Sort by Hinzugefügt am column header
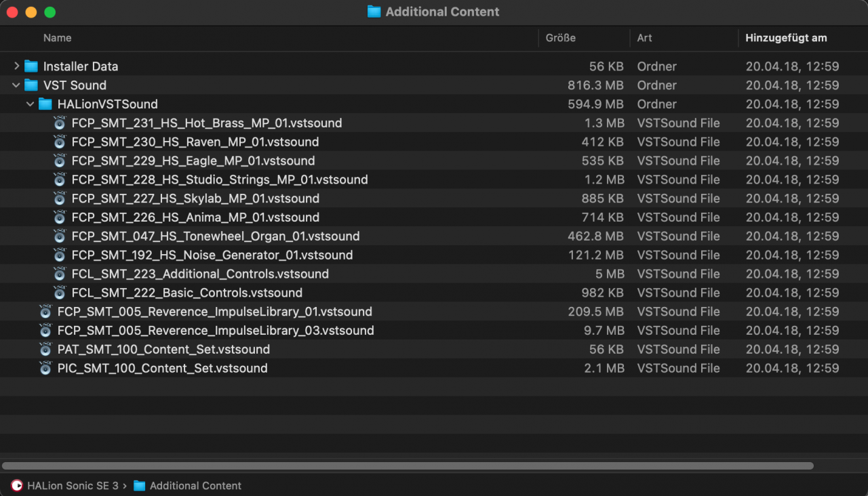The image size is (868, 496). [786, 38]
